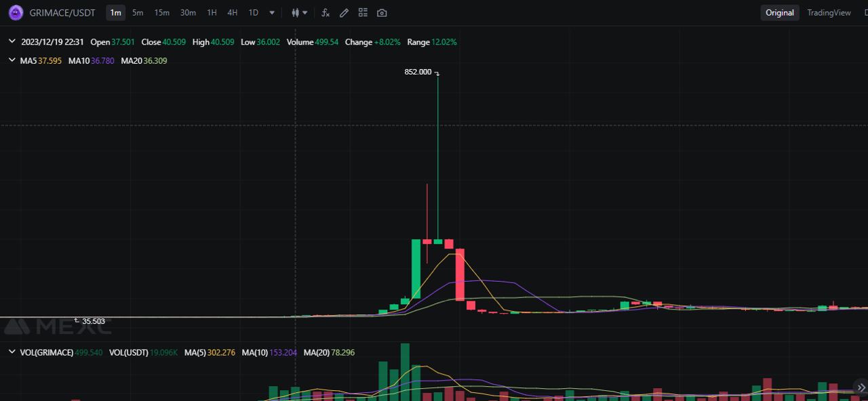Switch to the 5m timeframe
868x401 pixels.
(138, 13)
